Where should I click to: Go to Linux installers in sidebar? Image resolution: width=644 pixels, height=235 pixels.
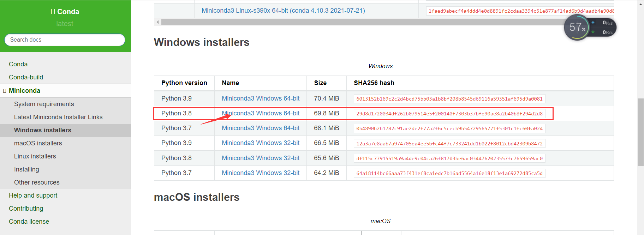(x=35, y=156)
